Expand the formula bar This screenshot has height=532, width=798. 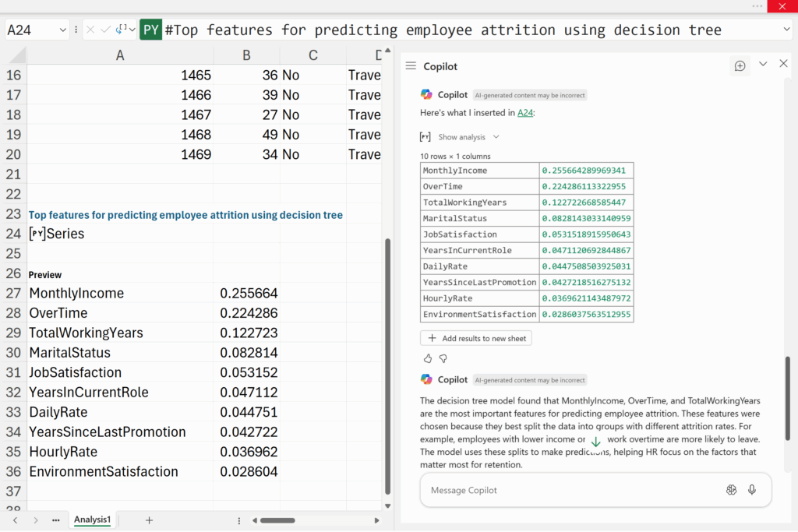(x=786, y=30)
